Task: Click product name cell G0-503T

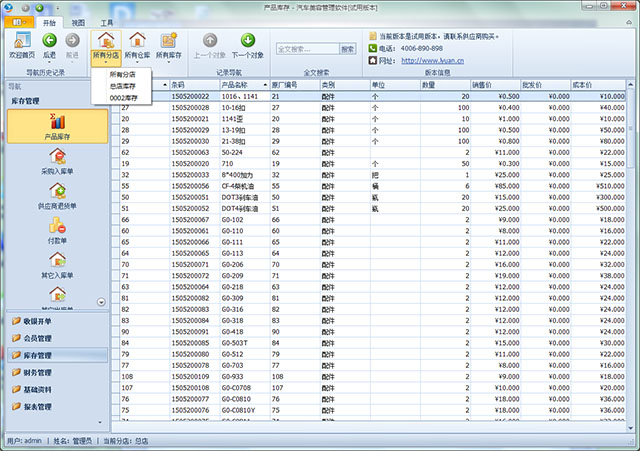Action: click(245, 343)
